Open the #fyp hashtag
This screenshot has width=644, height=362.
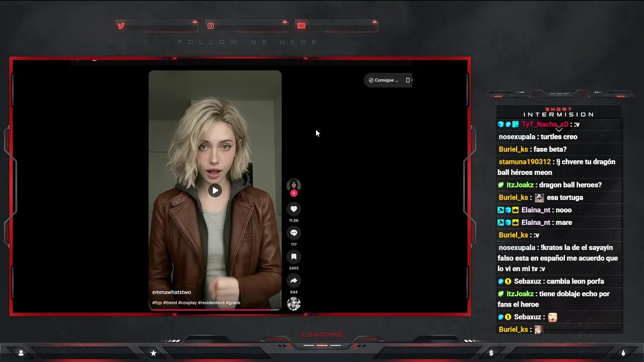pyautogui.click(x=157, y=303)
